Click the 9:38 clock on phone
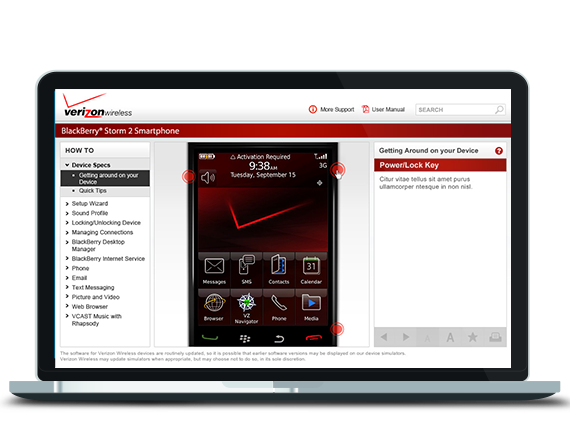This screenshot has height=434, width=570. 263,166
